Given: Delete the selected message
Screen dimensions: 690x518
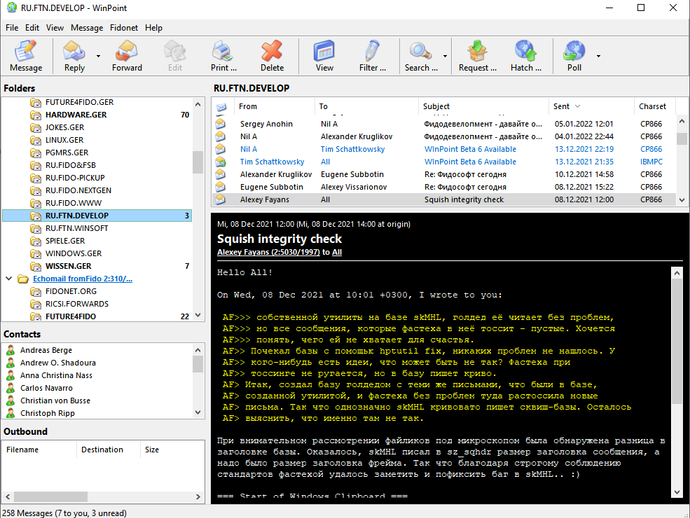Looking at the screenshot, I should 272,56.
